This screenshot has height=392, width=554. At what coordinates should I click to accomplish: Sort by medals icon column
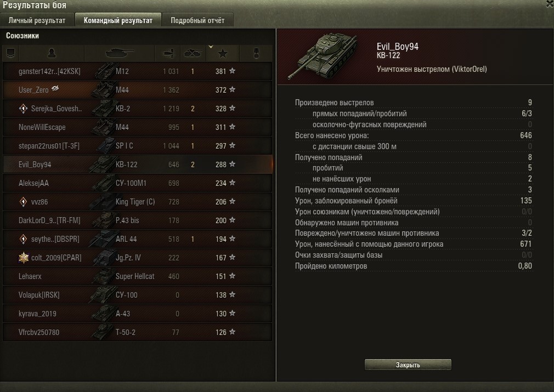coord(257,53)
